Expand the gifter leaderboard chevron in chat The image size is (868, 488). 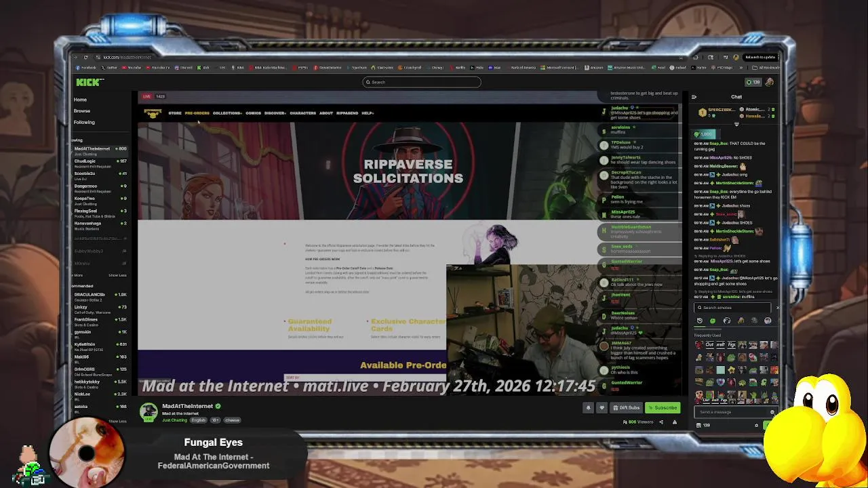click(736, 124)
